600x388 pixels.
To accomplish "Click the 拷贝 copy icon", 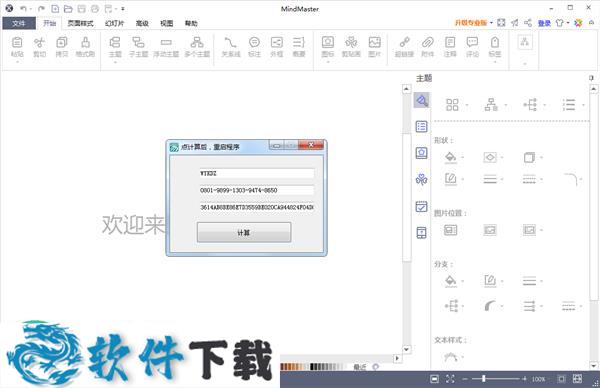I will (x=62, y=47).
